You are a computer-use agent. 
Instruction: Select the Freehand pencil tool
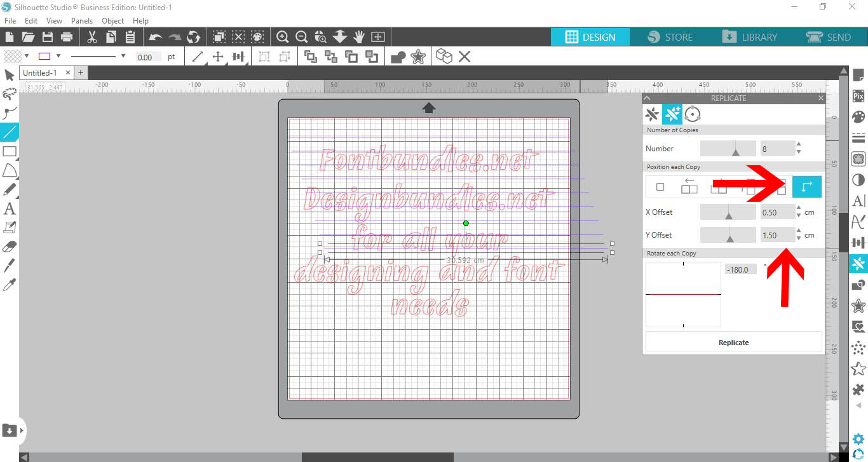point(10,189)
